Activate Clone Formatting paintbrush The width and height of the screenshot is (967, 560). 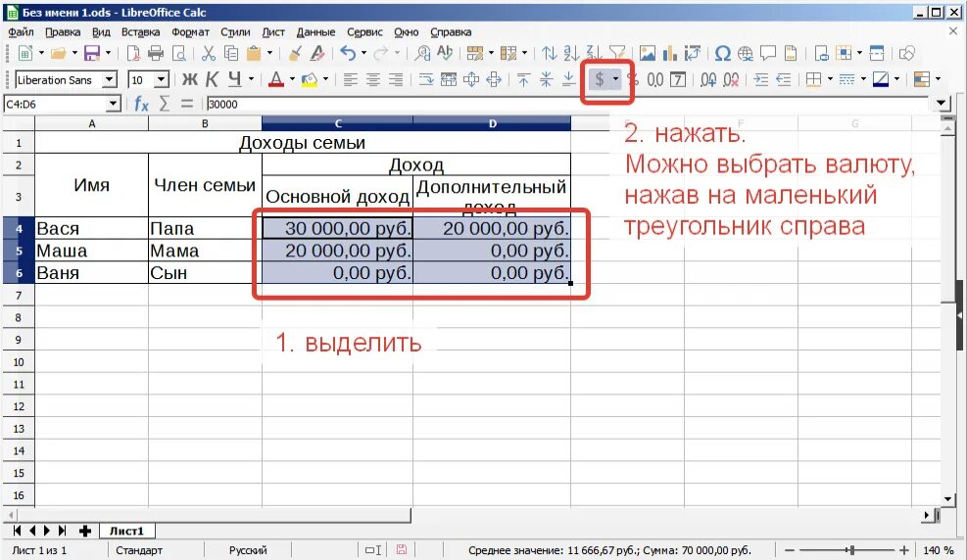tap(295, 54)
